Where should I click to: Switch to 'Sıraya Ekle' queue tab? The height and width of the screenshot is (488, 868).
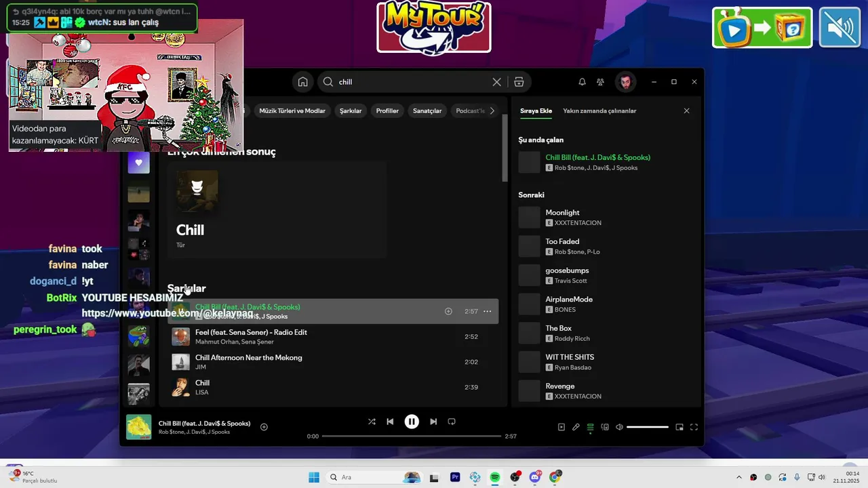536,110
